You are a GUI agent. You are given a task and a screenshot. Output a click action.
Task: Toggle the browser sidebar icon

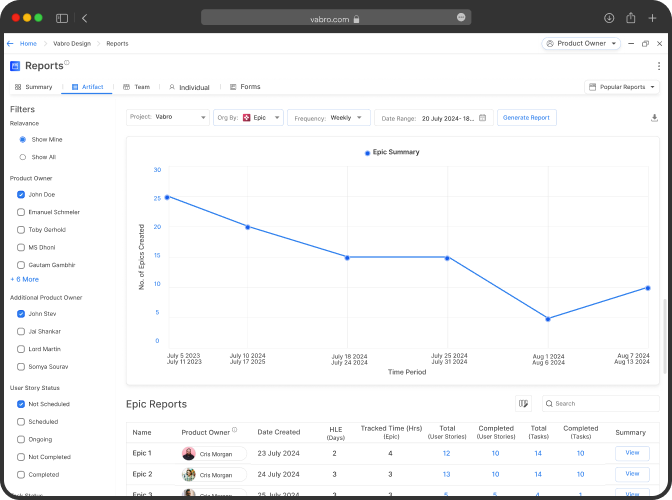click(x=62, y=18)
